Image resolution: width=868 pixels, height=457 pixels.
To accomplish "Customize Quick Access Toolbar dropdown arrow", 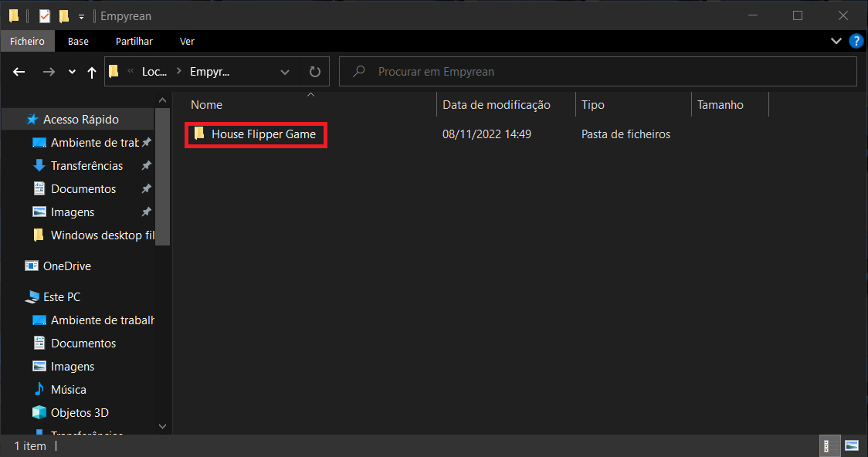I will pyautogui.click(x=81, y=16).
